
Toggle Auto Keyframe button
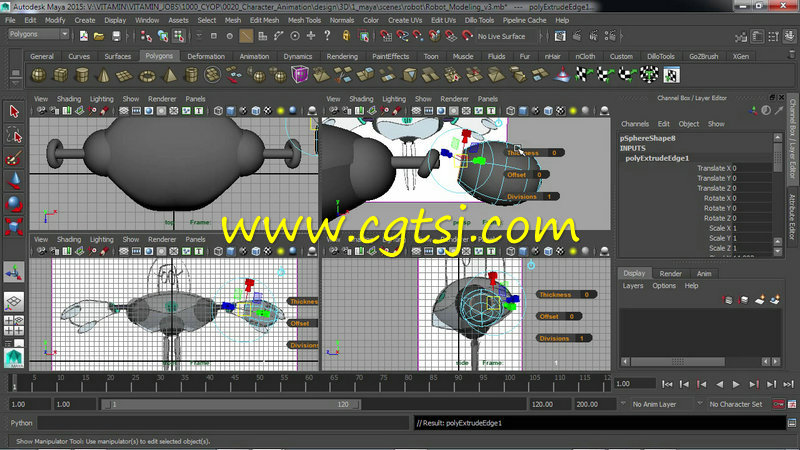(x=778, y=404)
